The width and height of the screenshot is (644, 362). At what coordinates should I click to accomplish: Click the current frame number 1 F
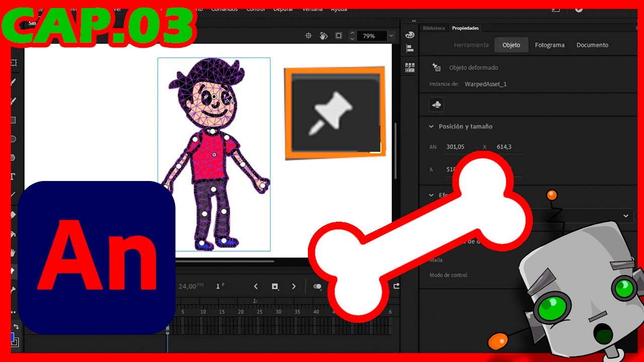pos(219,286)
